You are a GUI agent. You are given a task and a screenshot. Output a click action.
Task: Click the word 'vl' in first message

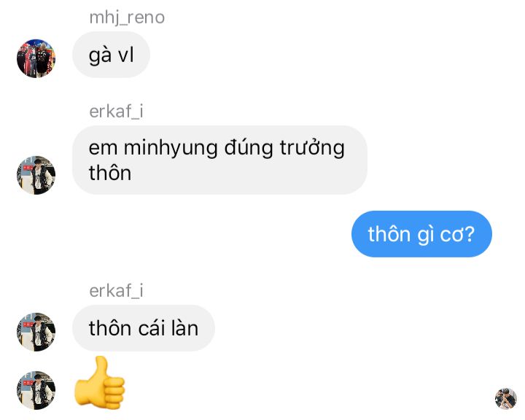click(126, 55)
